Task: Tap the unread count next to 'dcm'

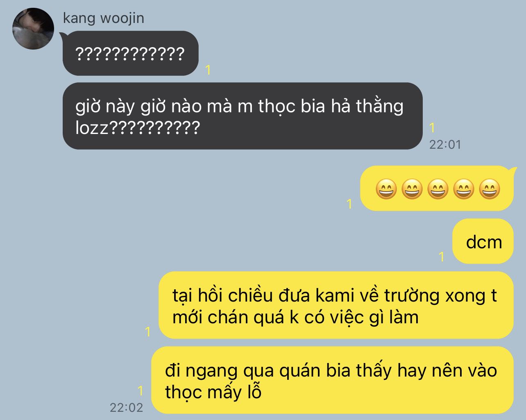Action: 442,257
